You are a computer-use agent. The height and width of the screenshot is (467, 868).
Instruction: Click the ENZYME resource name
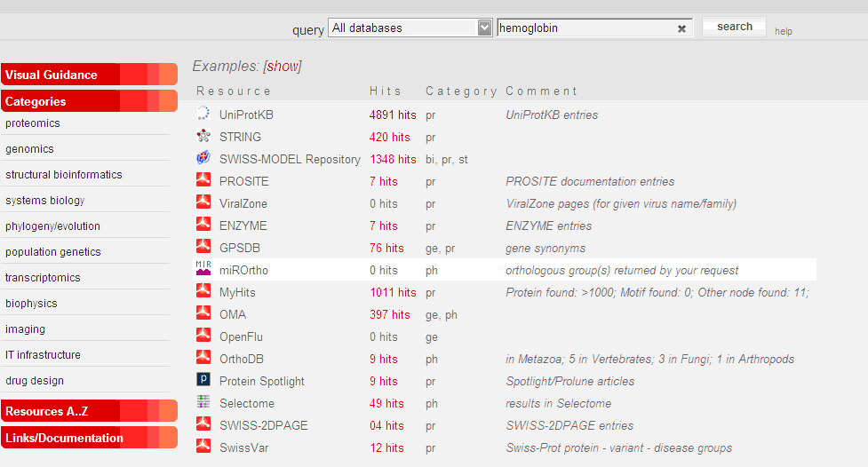point(243,226)
